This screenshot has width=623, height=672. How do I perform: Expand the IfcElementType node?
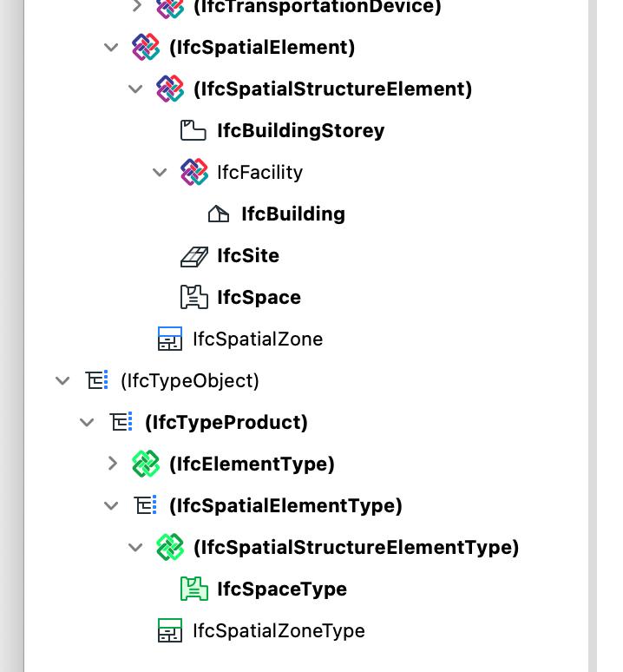pyautogui.click(x=112, y=464)
